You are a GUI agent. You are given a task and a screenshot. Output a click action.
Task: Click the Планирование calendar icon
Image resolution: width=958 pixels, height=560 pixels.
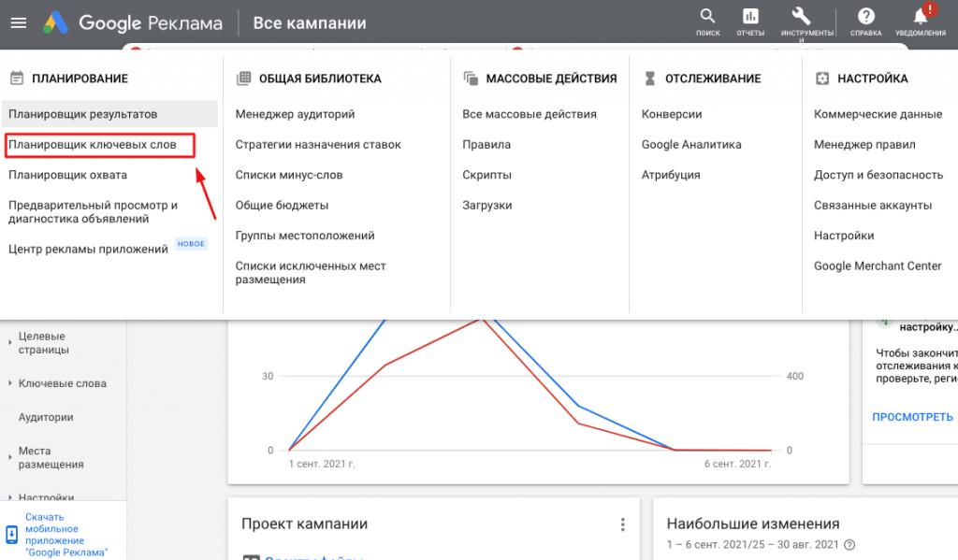coord(17,79)
